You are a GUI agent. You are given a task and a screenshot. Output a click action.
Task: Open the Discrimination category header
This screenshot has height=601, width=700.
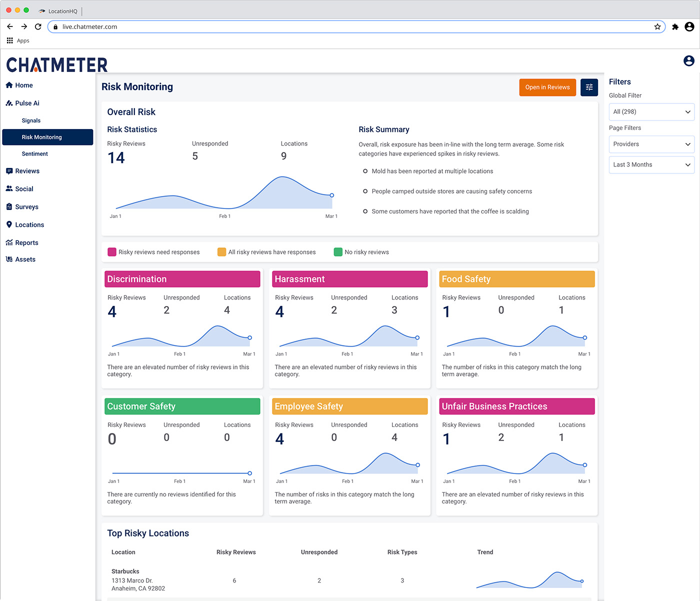tap(182, 279)
